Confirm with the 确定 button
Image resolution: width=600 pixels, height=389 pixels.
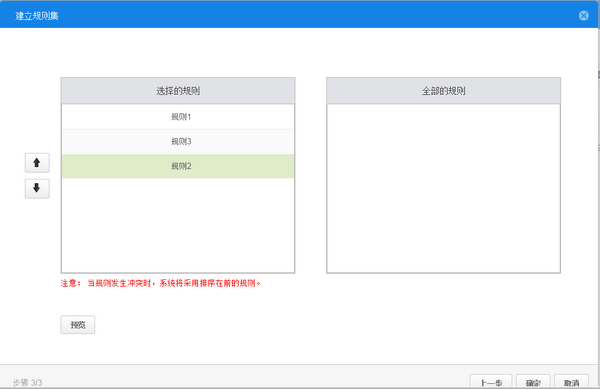pyautogui.click(x=533, y=382)
